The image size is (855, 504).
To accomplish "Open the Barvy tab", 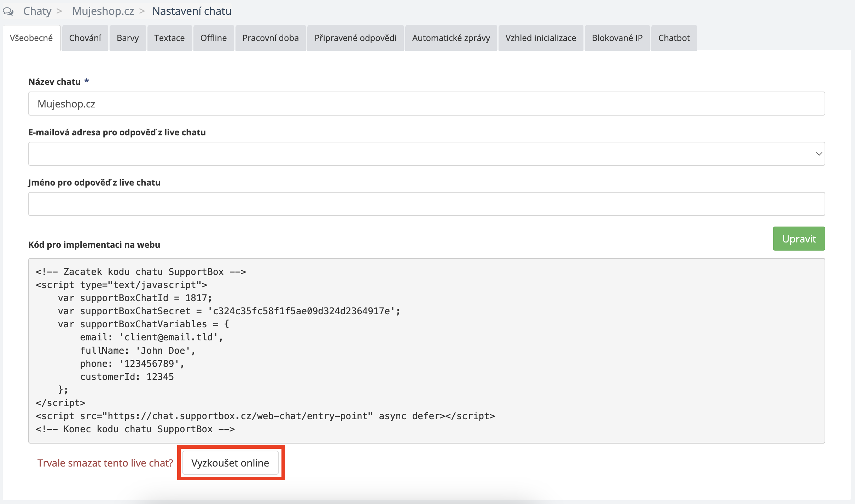I will 128,38.
